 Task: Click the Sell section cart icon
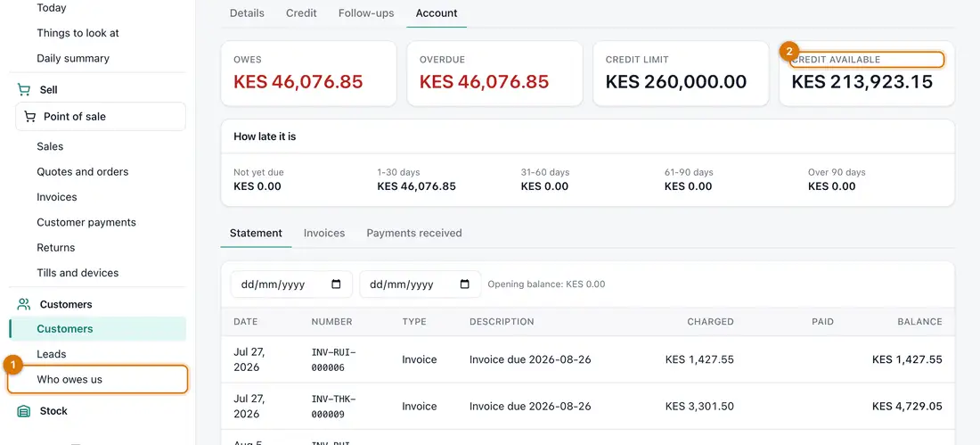(x=24, y=90)
